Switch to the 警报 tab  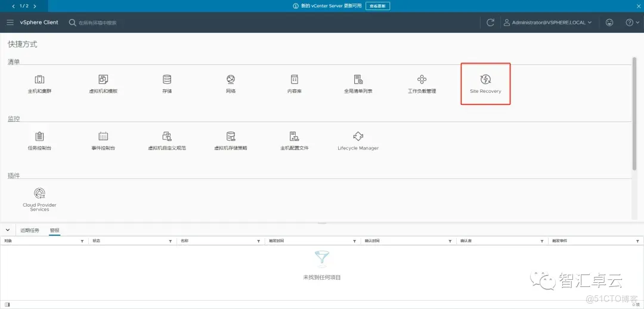coord(55,230)
